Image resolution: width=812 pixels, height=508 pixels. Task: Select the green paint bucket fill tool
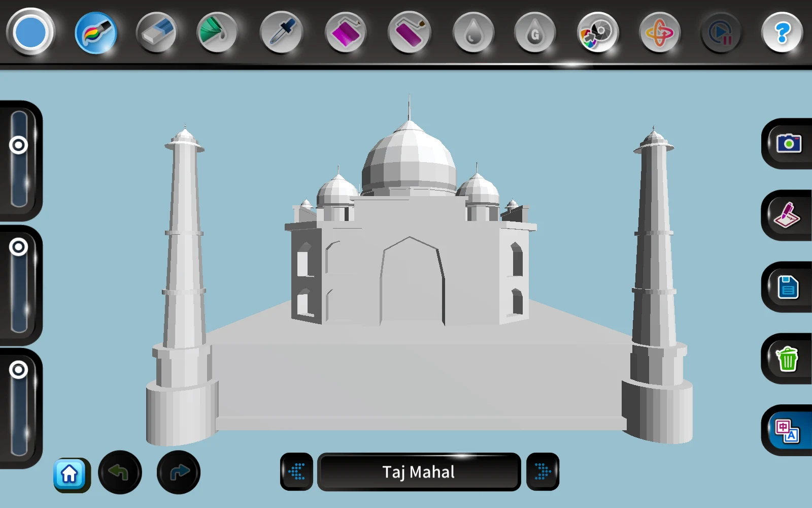[217, 34]
